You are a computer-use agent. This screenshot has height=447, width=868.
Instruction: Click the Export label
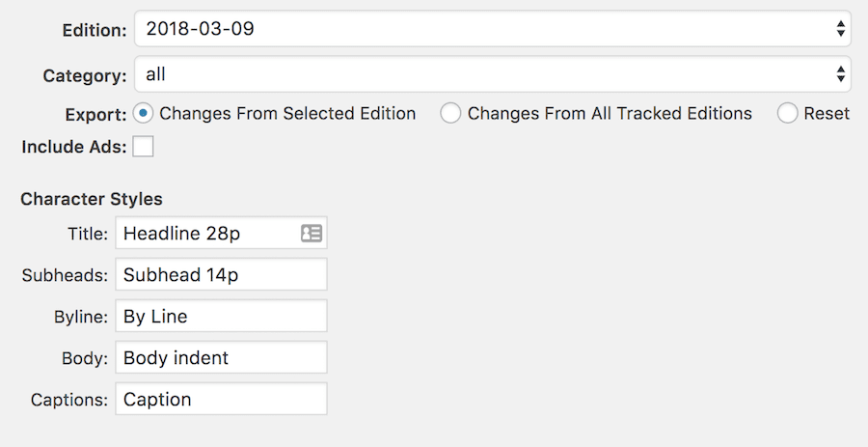click(x=96, y=115)
